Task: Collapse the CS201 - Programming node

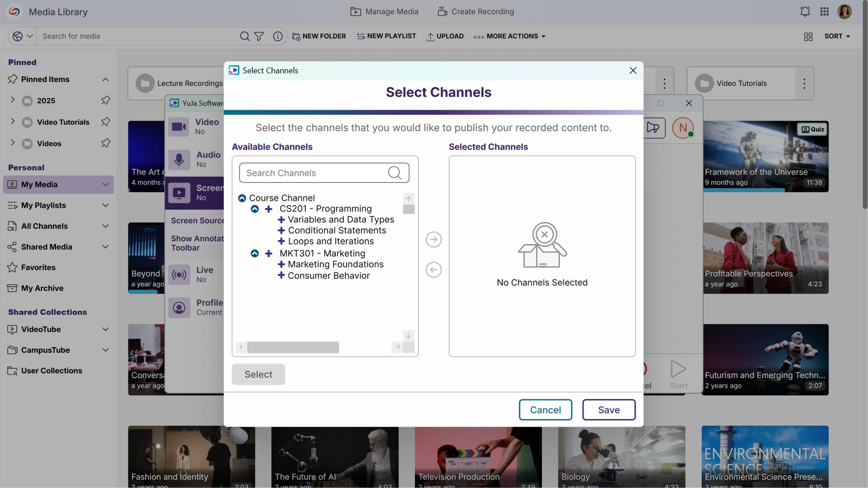Action: tap(255, 209)
